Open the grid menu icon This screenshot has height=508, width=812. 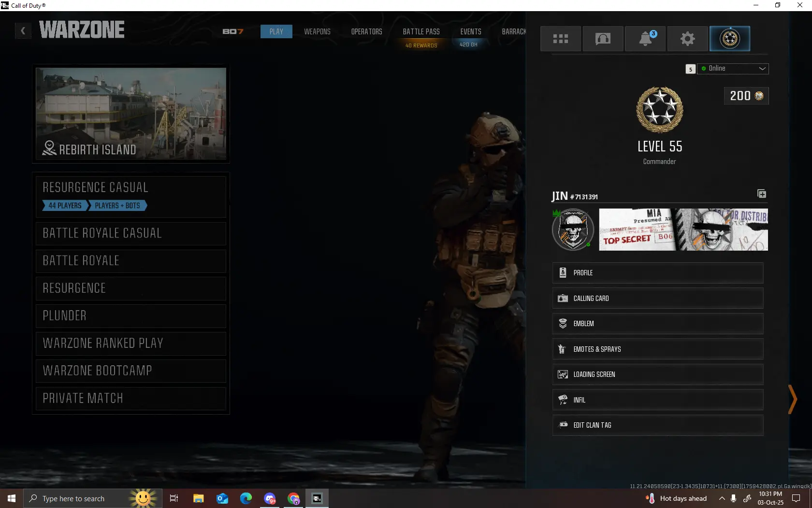(x=560, y=39)
